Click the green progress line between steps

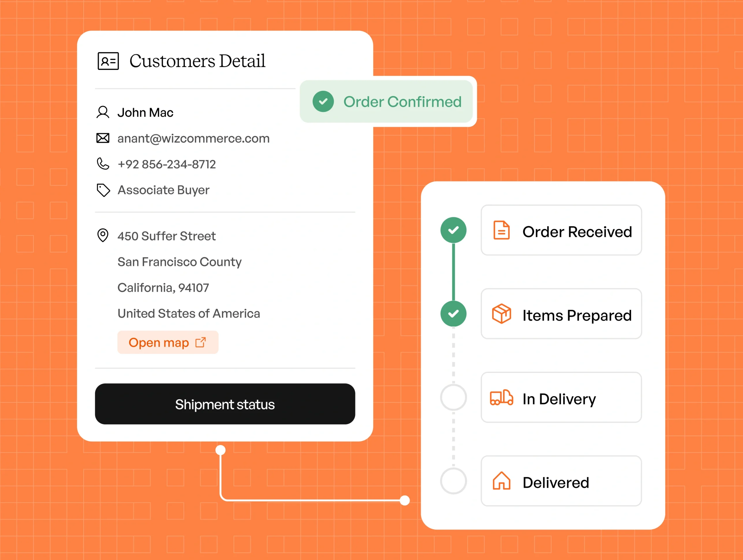[x=453, y=272]
